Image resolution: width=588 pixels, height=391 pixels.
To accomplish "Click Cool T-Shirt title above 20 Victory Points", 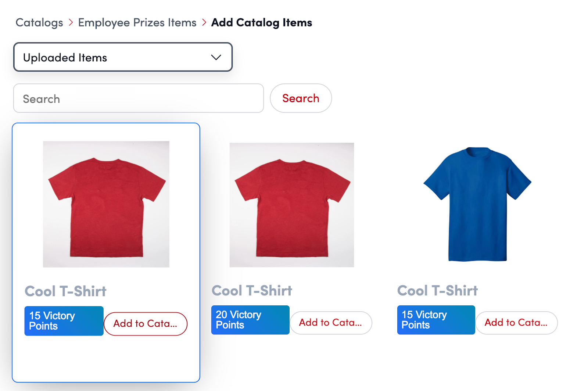I will [x=252, y=291].
